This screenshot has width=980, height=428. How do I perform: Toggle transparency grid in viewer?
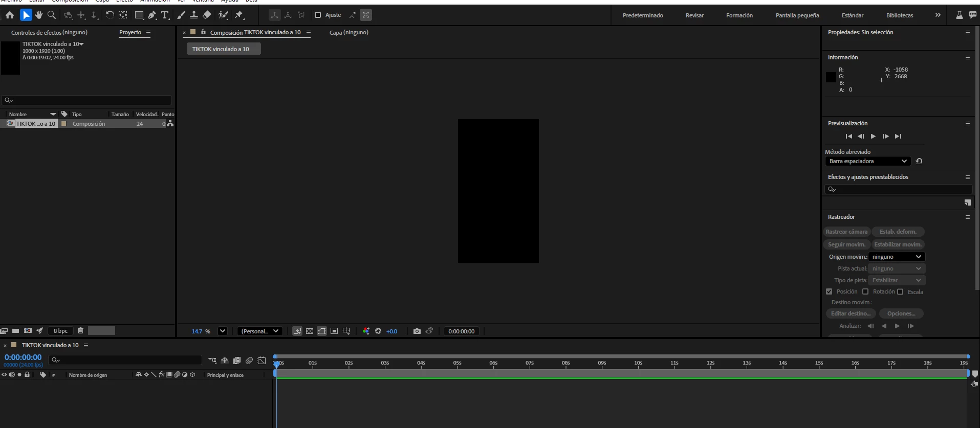tap(310, 331)
